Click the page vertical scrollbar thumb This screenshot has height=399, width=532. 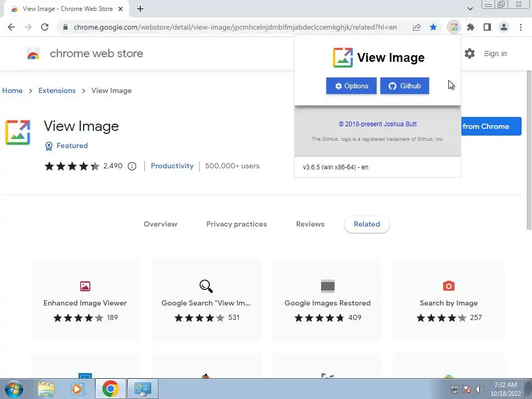528,150
